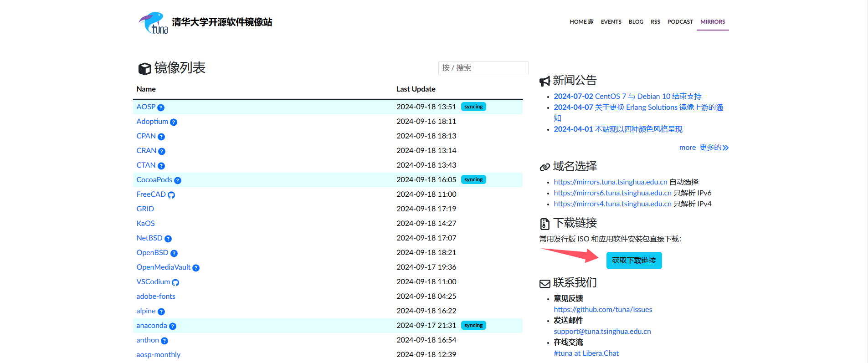This screenshot has width=868, height=363.
Task: Open the anaconda mirror link
Action: click(x=152, y=325)
